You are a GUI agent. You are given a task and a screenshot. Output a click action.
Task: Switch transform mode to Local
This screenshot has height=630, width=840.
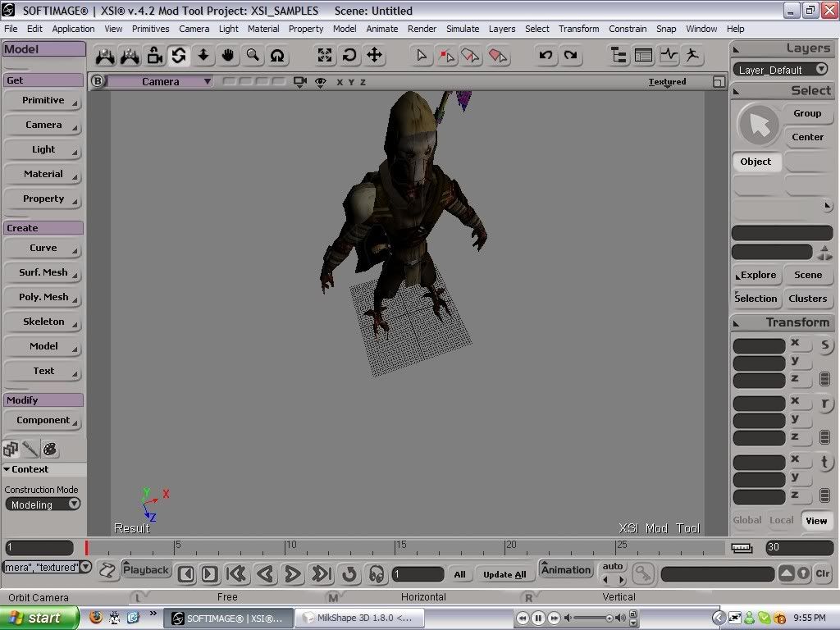(x=782, y=520)
